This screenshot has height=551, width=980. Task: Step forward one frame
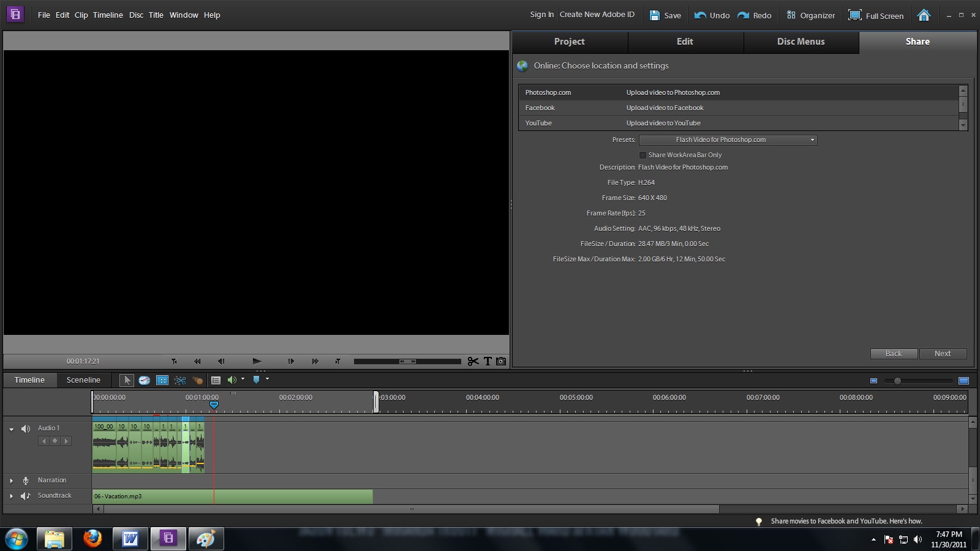click(x=291, y=361)
